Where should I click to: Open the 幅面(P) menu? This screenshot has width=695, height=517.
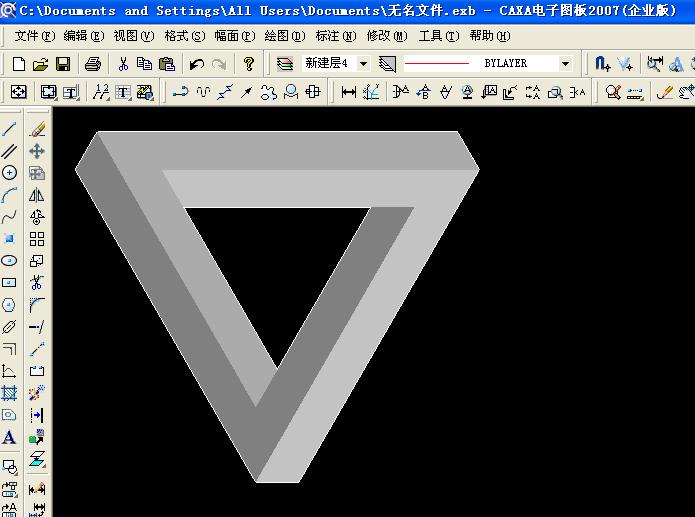point(235,35)
